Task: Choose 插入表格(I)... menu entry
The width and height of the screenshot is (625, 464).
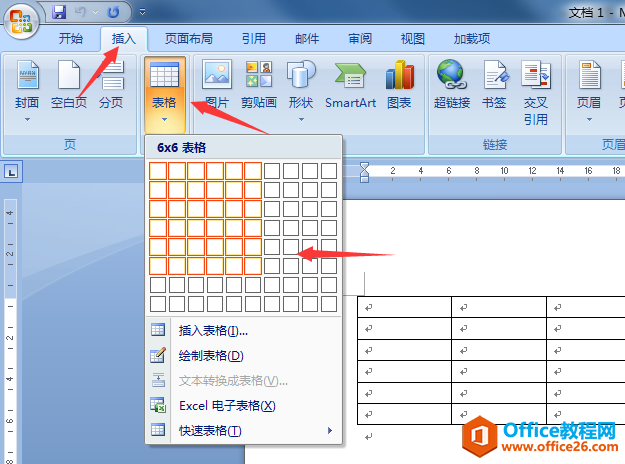Action: [243, 330]
